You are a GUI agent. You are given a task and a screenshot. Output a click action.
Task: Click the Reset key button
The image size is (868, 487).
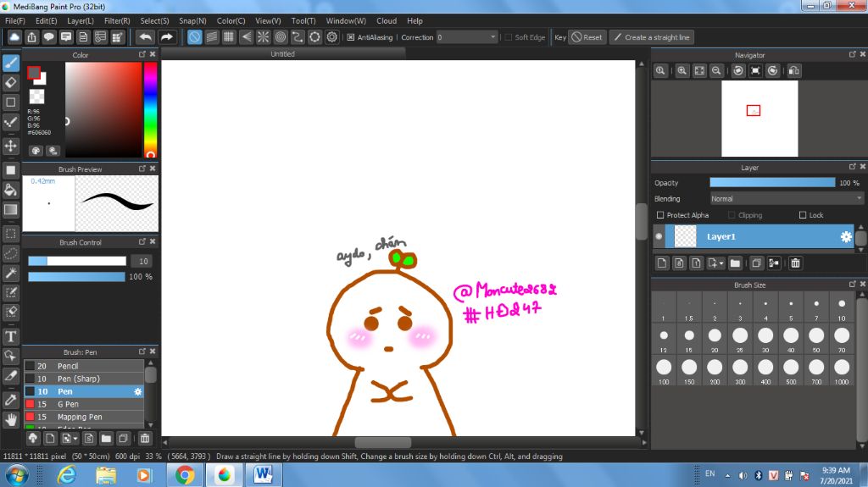(x=587, y=37)
